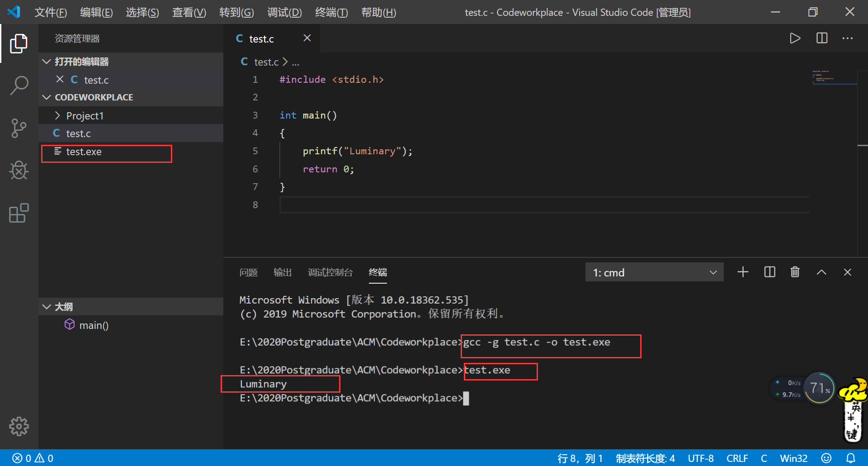This screenshot has height=466, width=868.
Task: Open the editor More Actions ellipsis
Action: coord(848,38)
